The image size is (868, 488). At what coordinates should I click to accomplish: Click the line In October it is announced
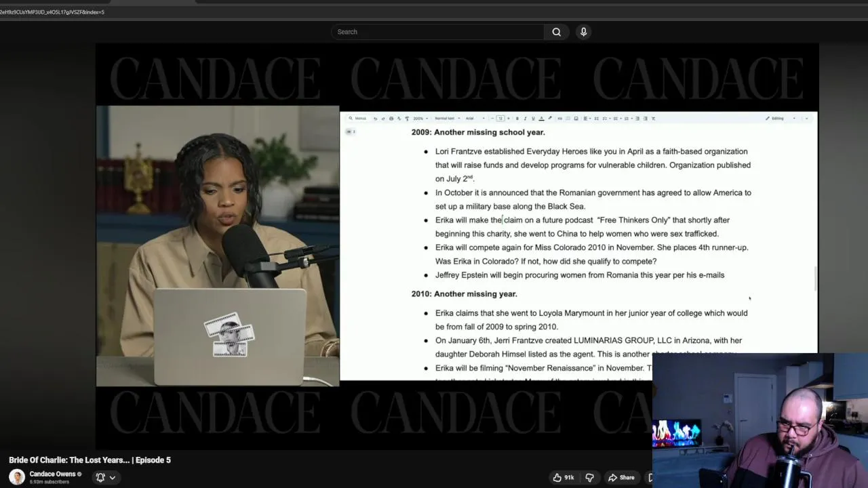pos(593,192)
